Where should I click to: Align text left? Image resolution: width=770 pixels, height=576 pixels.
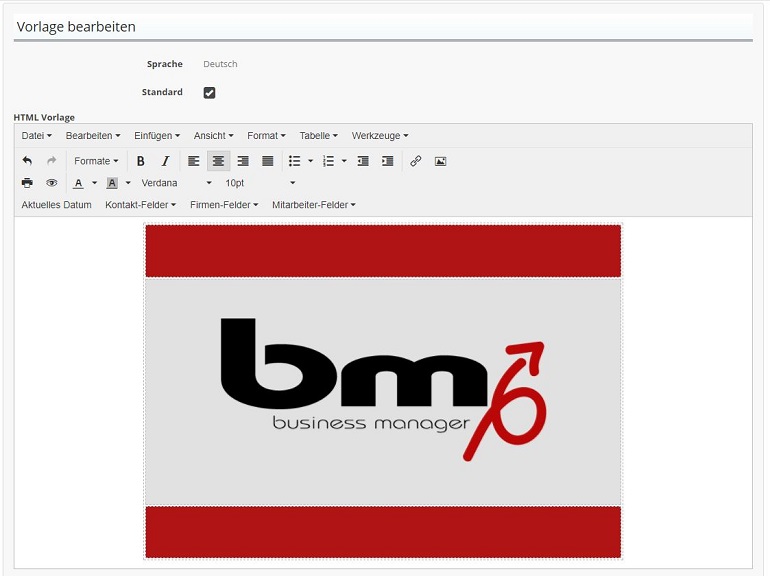point(194,161)
